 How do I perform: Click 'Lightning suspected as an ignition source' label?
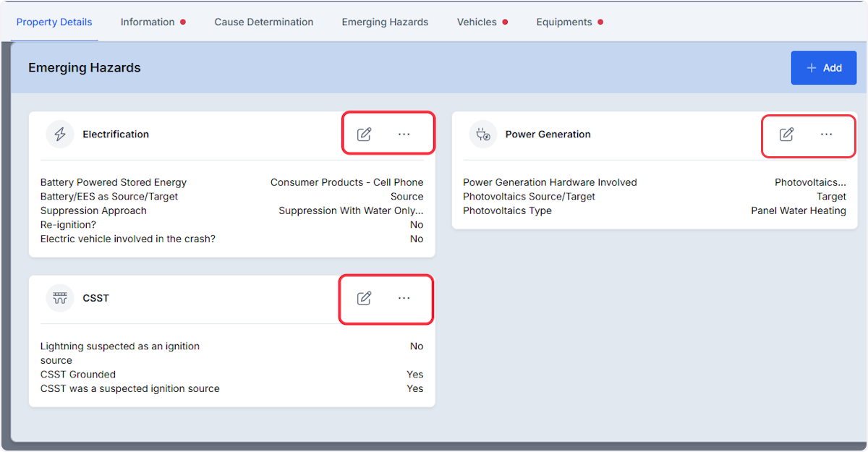pos(120,353)
